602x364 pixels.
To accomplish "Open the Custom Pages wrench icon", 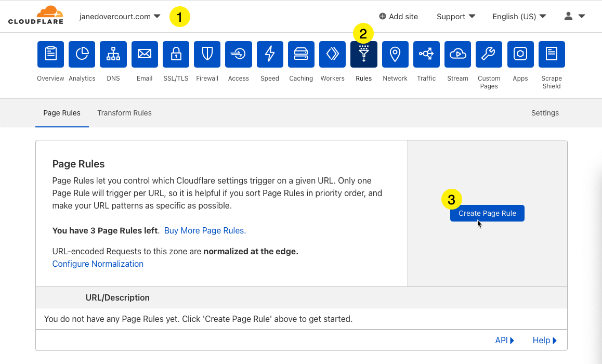I will 489,54.
